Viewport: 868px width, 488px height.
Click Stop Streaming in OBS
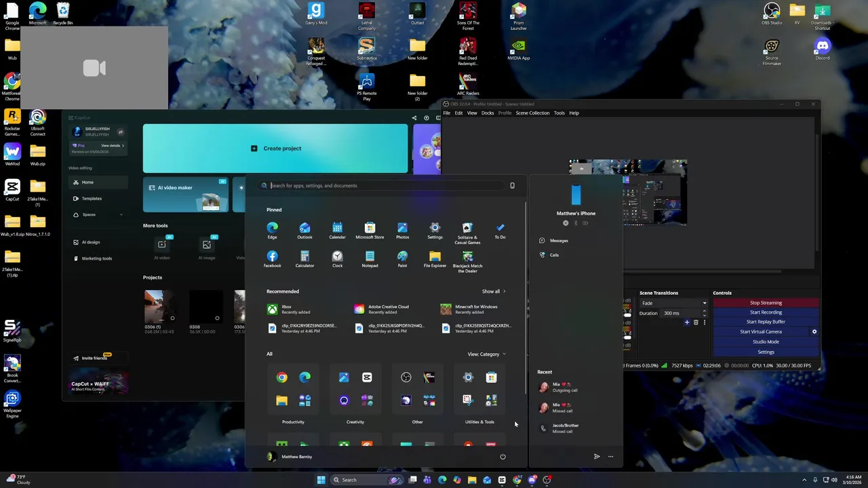pos(766,303)
